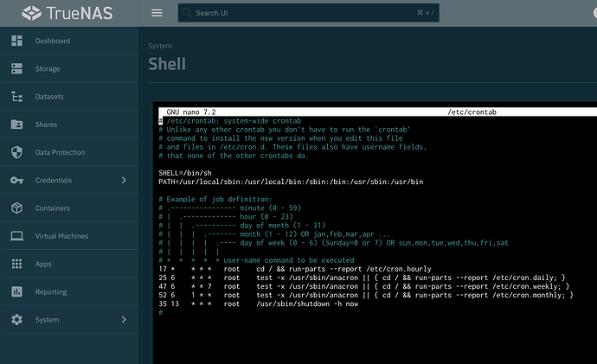597x364 pixels.
Task: Click the cron.monthly crontab entry line
Action: [x=366, y=295]
